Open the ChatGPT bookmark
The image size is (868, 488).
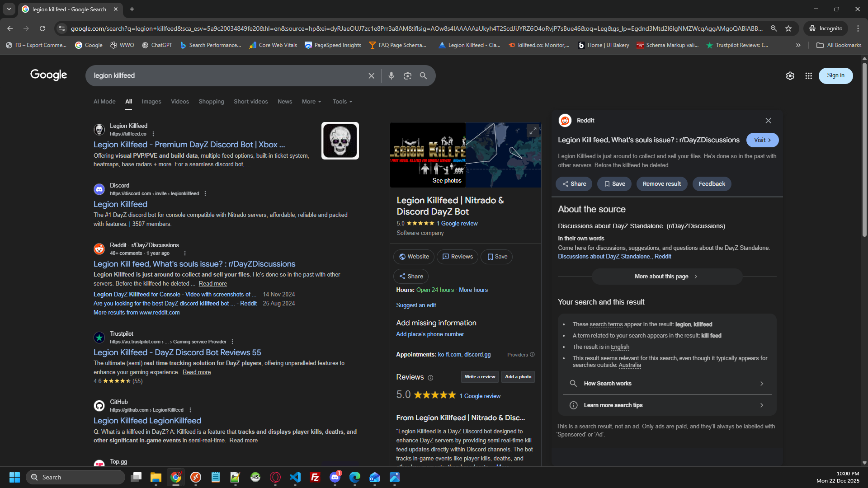pyautogui.click(x=157, y=45)
